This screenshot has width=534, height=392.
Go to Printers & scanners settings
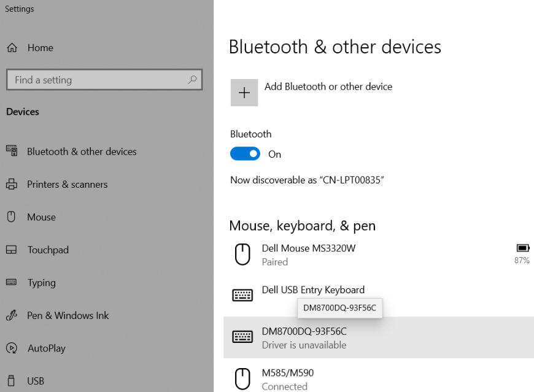(x=68, y=185)
